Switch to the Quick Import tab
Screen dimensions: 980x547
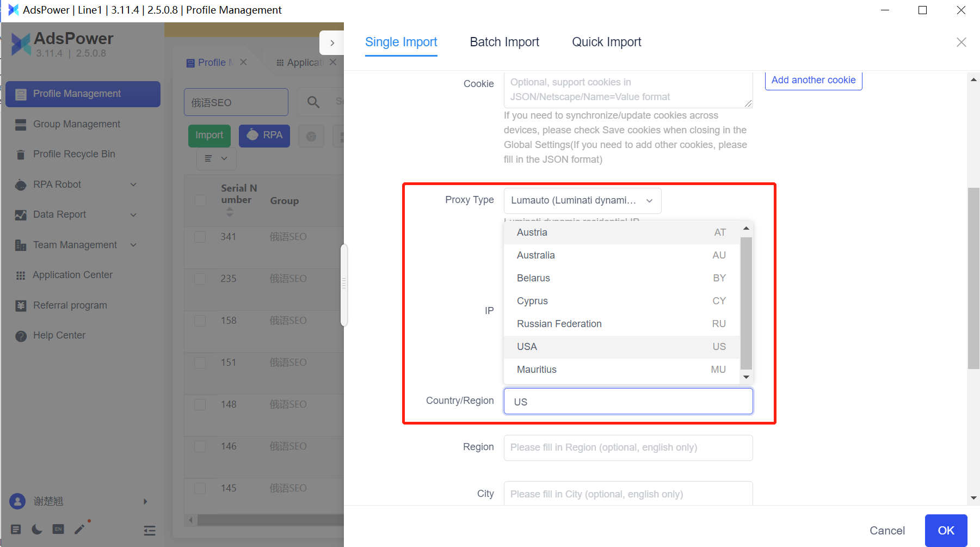click(x=607, y=42)
